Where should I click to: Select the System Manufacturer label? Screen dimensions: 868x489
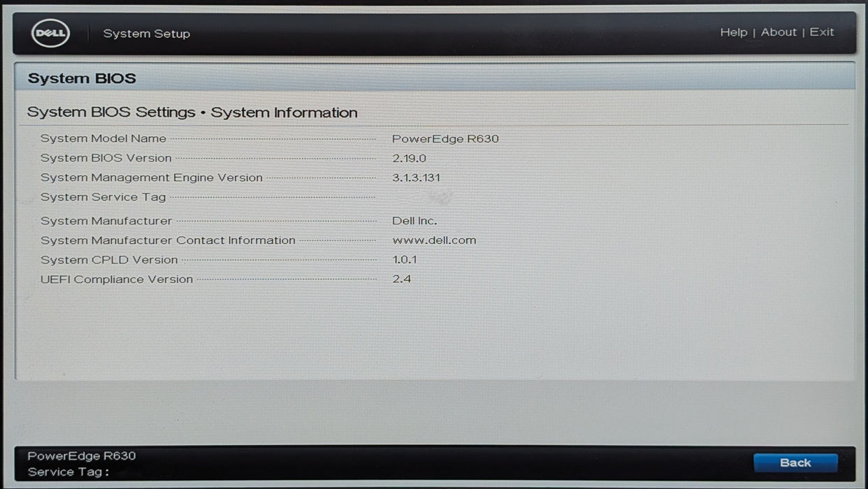(106, 221)
